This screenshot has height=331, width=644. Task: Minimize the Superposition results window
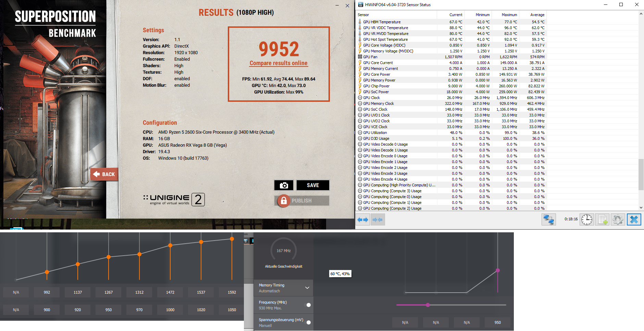(x=337, y=5)
